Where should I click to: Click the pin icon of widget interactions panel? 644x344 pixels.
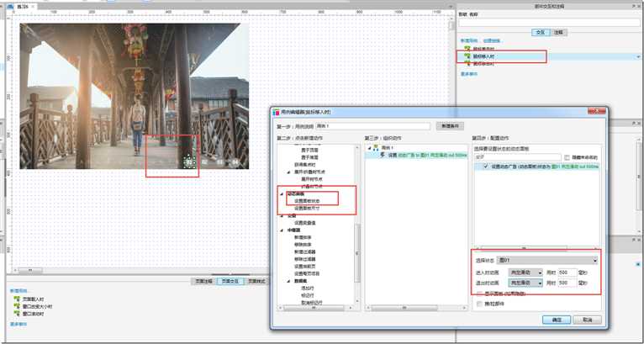click(x=634, y=7)
